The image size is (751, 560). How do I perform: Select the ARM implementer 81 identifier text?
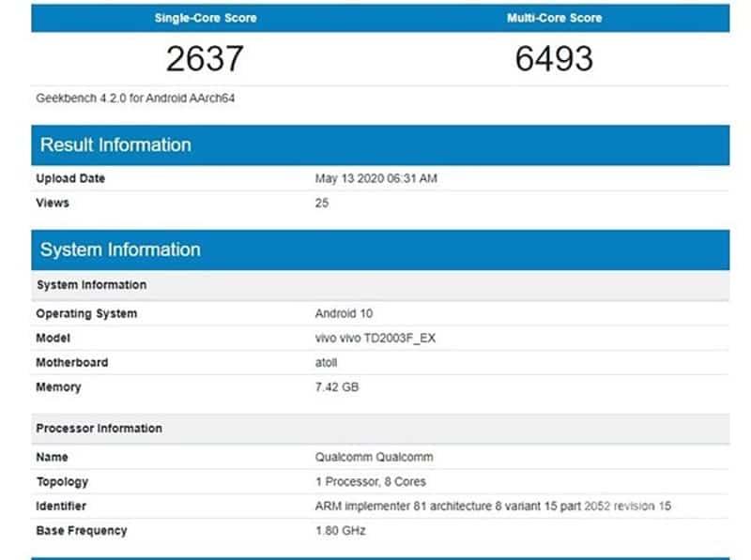pos(493,506)
